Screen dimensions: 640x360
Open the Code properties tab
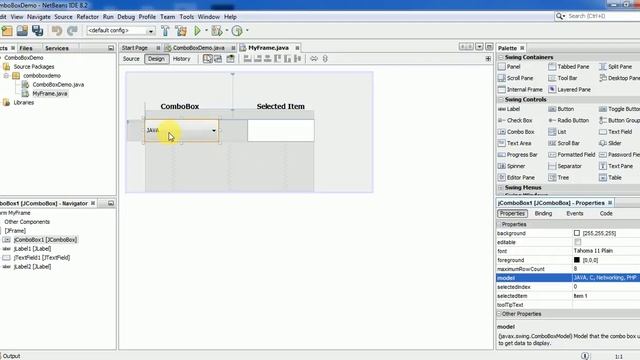[606, 213]
